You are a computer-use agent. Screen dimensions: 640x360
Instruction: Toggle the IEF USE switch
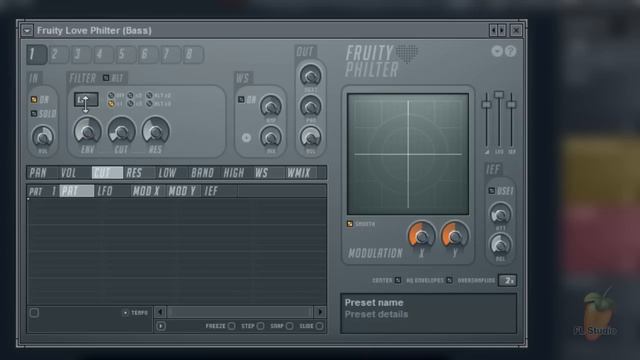pos(492,191)
